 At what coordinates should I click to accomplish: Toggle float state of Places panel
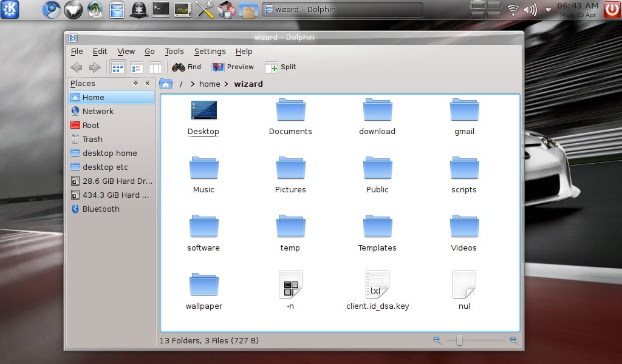pos(135,84)
